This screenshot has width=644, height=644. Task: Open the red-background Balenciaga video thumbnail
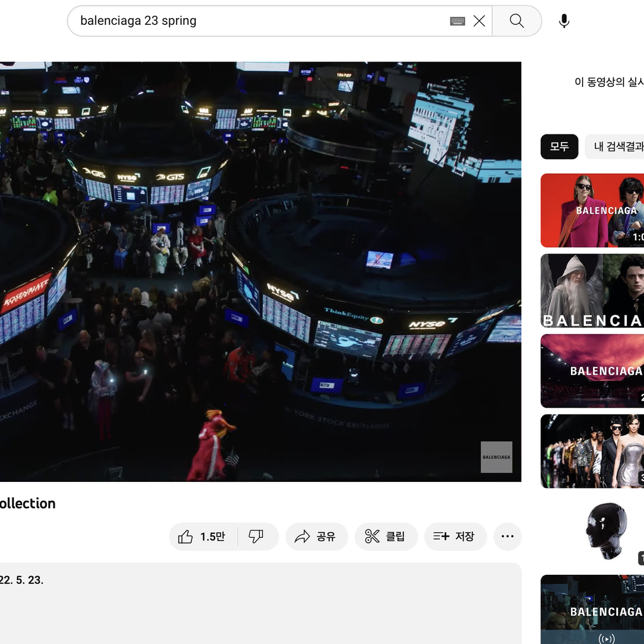click(x=592, y=210)
